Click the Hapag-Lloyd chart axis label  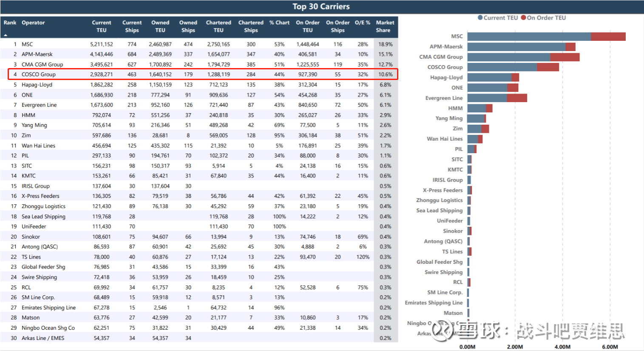click(446, 77)
